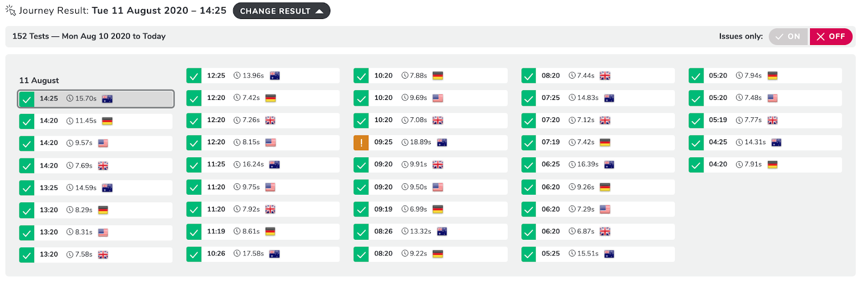This screenshot has height=281, width=868.
Task: Click the arrow on Change Result button
Action: pyautogui.click(x=320, y=11)
